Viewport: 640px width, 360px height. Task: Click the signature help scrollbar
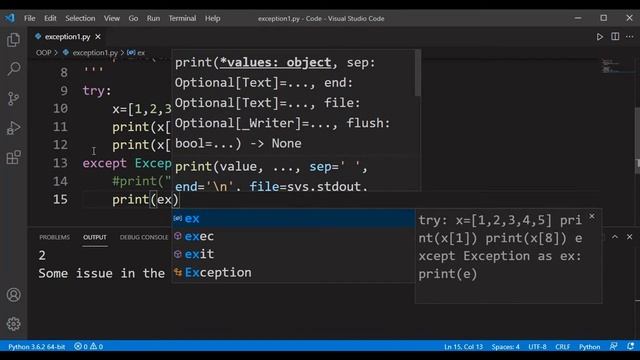pos(418,73)
